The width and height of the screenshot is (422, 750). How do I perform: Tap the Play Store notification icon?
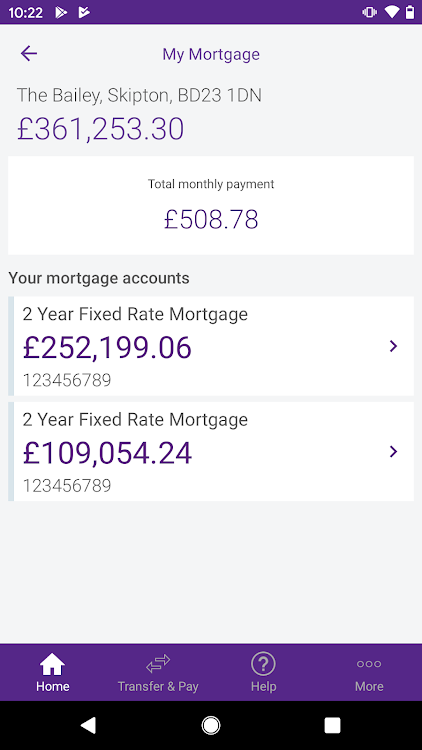click(x=61, y=12)
